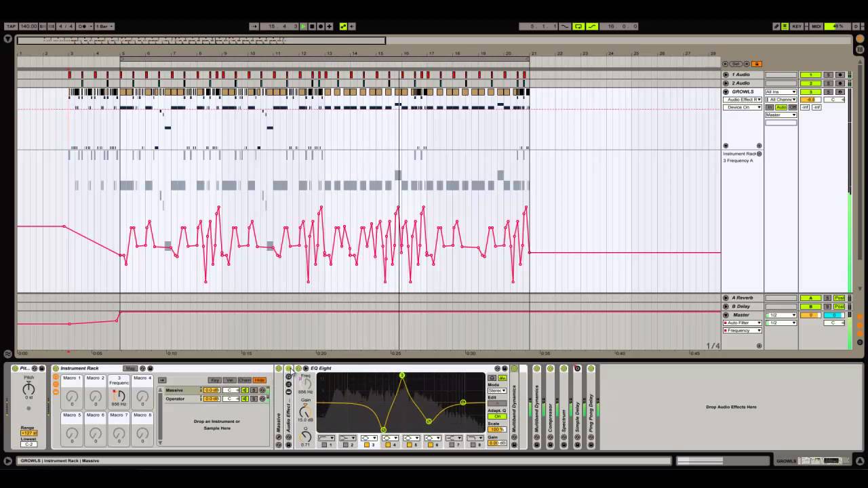The image size is (868, 488).
Task: Click the Hide tab in chain list
Action: pos(259,380)
